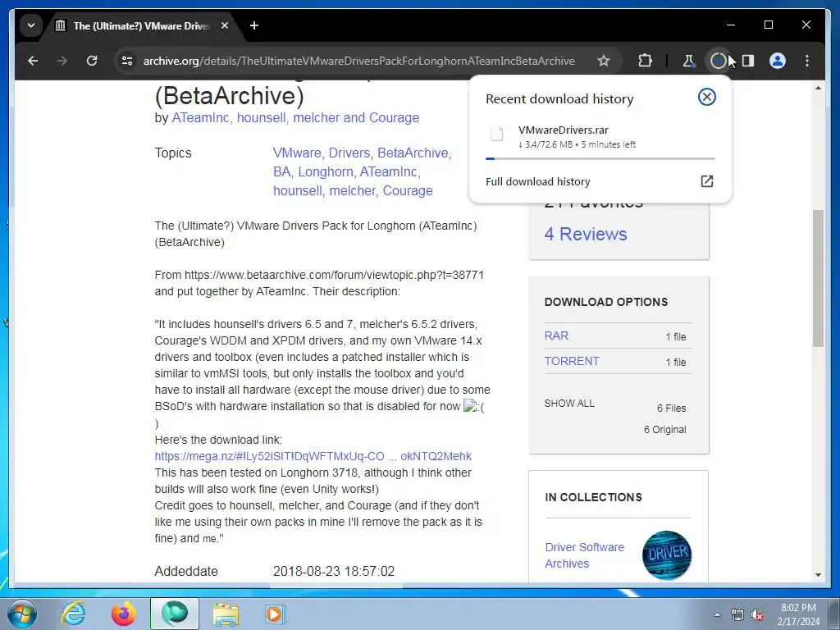Click the file icon beside VMwareDrivers.rar
Screen dimensions: 840x630
(497, 134)
